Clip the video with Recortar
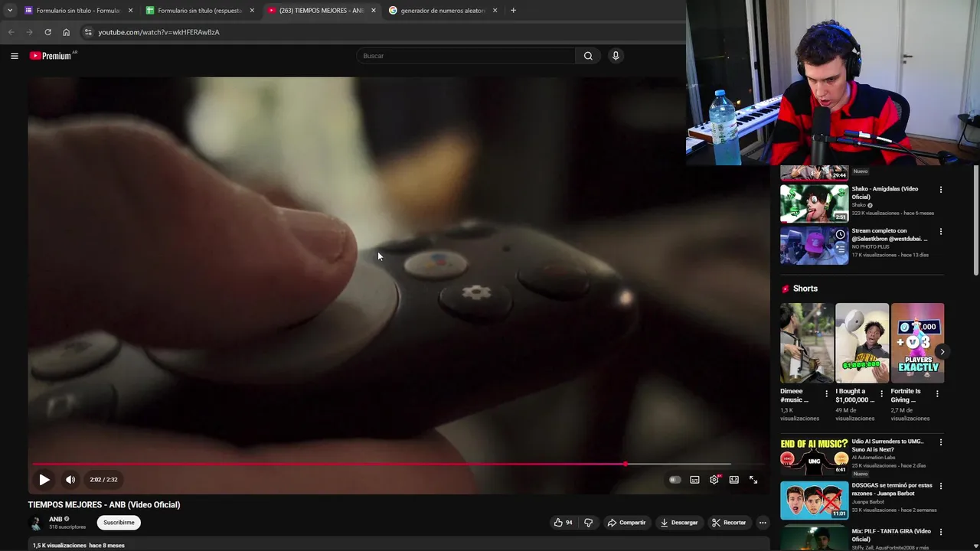Image resolution: width=980 pixels, height=551 pixels. pos(729,523)
